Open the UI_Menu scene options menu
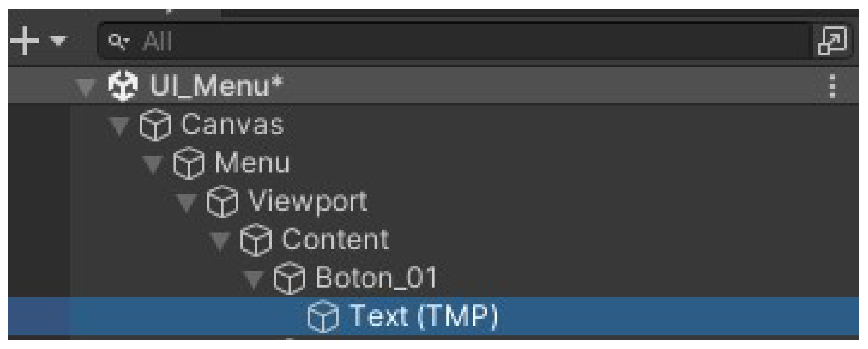868x349 pixels. pyautogui.click(x=833, y=86)
